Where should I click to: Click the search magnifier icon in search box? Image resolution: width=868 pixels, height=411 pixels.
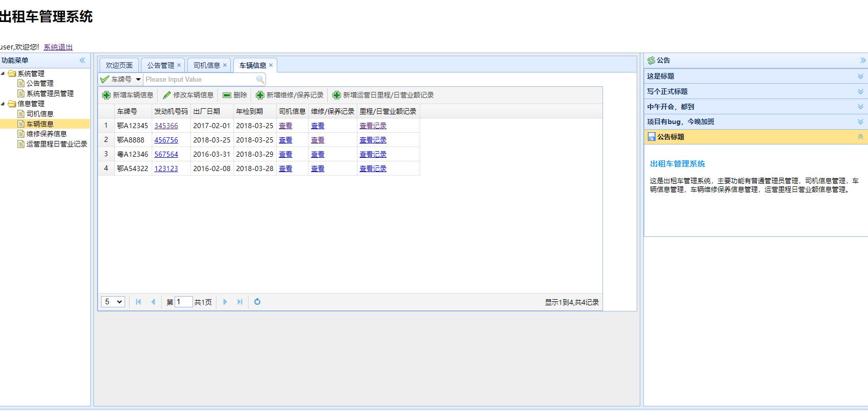(x=260, y=80)
